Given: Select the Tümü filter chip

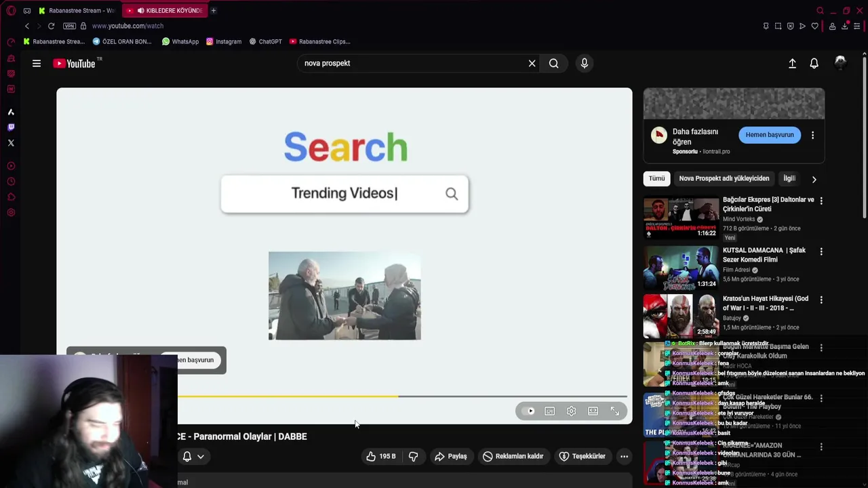Looking at the screenshot, I should click(656, 178).
